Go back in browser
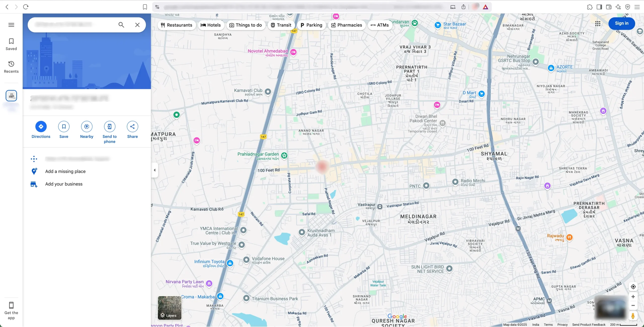The image size is (644, 327). [x=7, y=7]
